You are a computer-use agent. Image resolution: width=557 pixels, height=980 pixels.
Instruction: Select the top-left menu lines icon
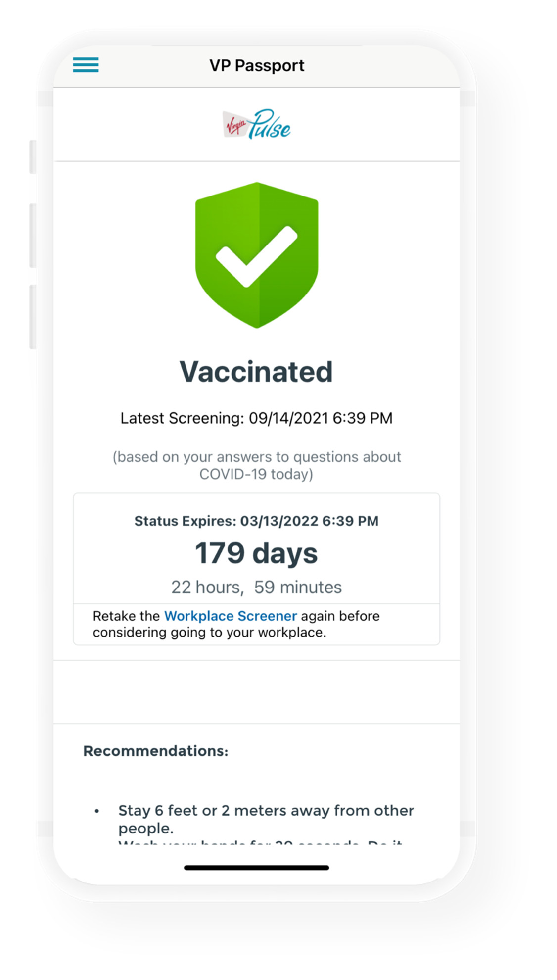(x=85, y=65)
